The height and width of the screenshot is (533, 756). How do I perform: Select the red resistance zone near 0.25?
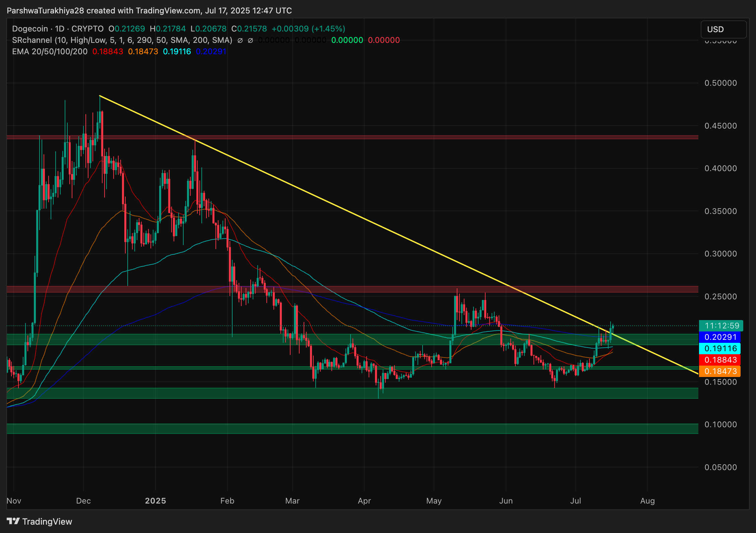point(353,289)
